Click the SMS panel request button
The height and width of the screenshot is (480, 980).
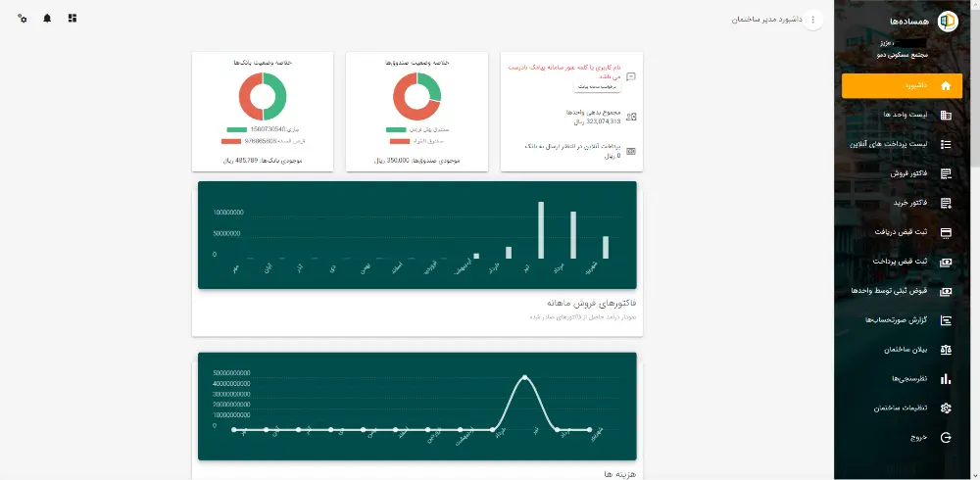click(597, 87)
